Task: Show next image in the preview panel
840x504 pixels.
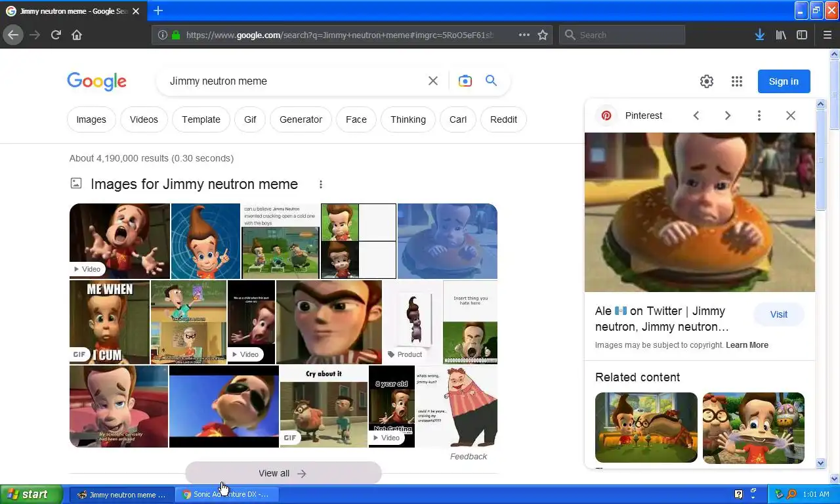Action: 728,115
